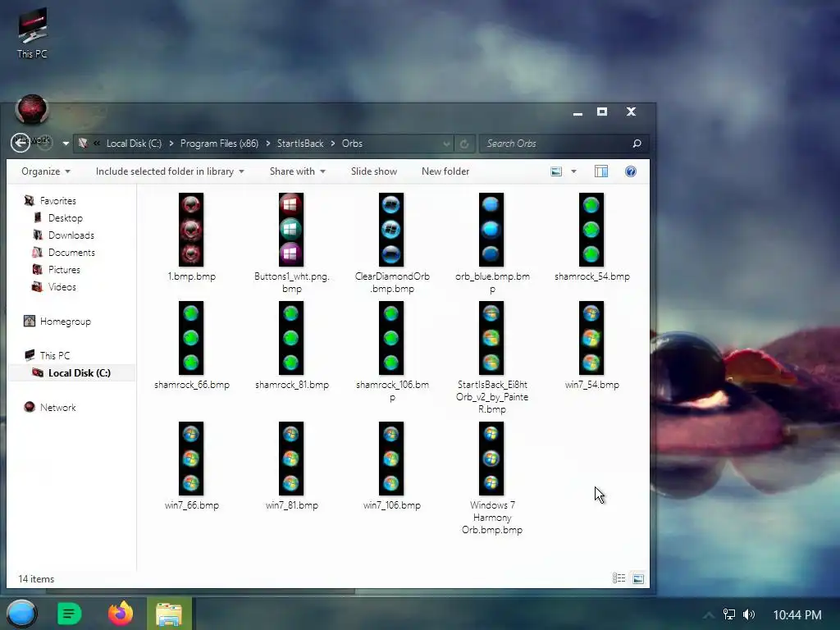The height and width of the screenshot is (630, 840).
Task: Select the shamrock_81.bmp file icon
Action: tap(291, 337)
